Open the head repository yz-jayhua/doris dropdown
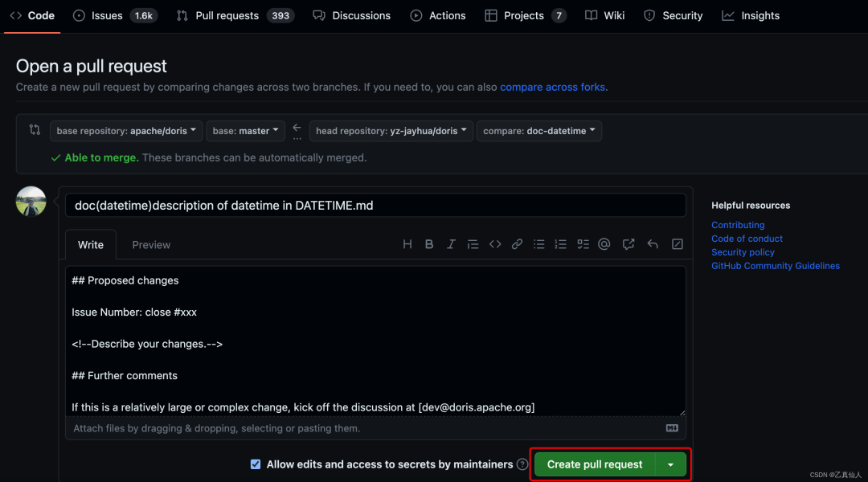868x482 pixels. tap(391, 131)
